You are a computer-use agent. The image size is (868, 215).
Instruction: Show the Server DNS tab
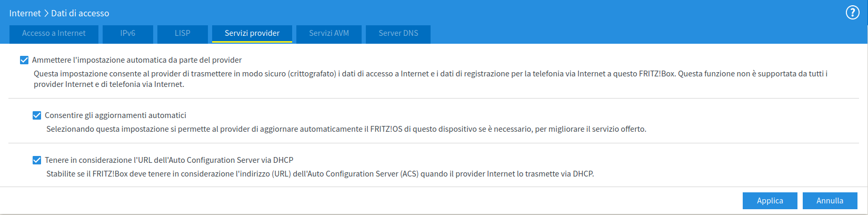398,33
